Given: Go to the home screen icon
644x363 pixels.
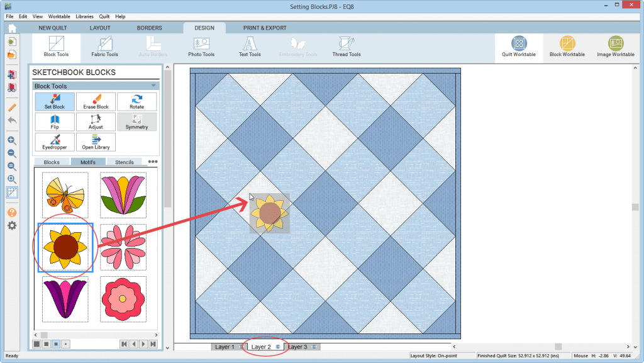Looking at the screenshot, I should [12, 28].
